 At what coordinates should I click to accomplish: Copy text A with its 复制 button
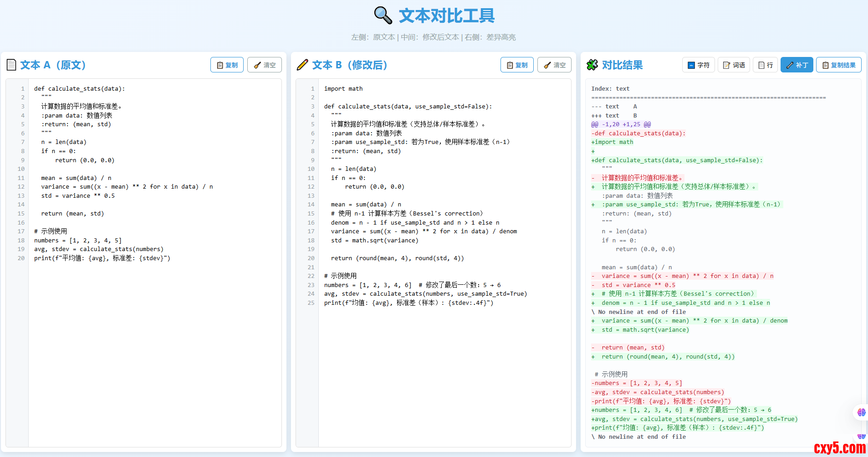[227, 65]
